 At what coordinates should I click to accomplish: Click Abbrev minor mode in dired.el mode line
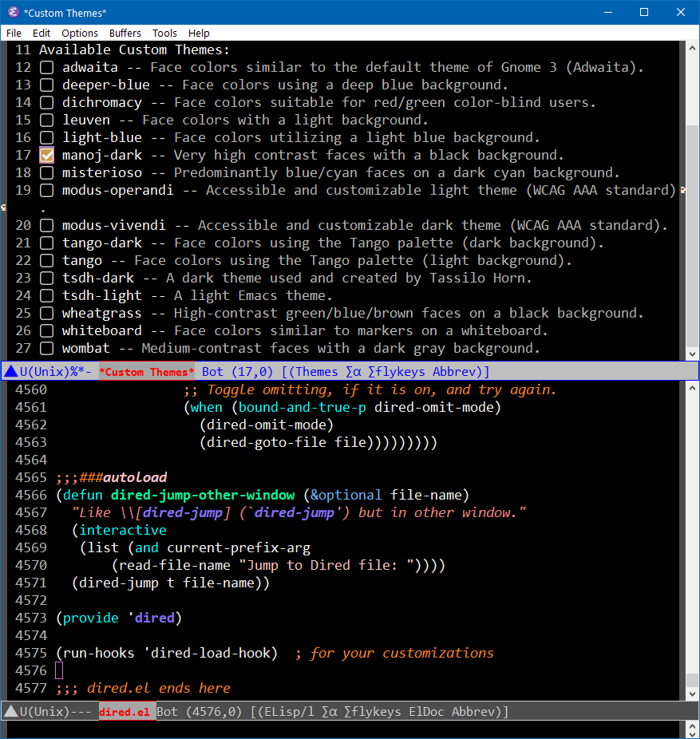(x=476, y=712)
